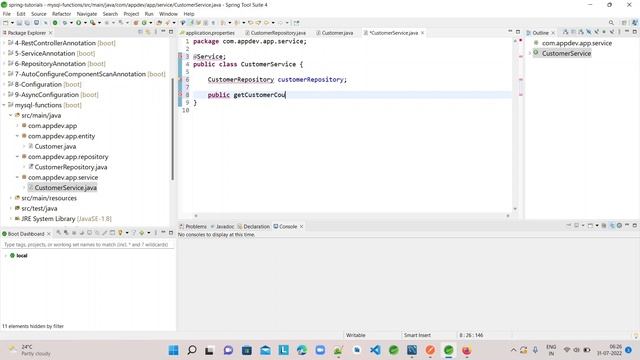Expand the JRE System Library node

click(11, 219)
